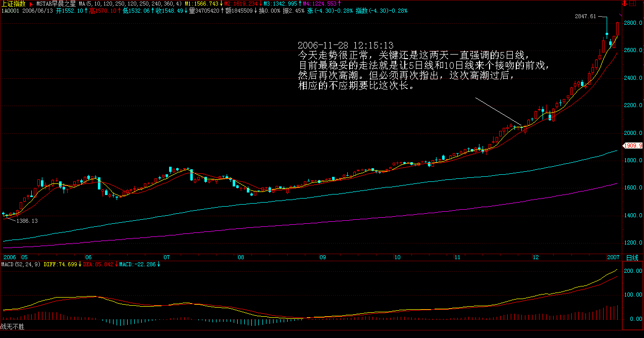Click the red anchor icon at top right
Image resolution: width=644 pixels, height=338 pixels.
click(x=625, y=4)
